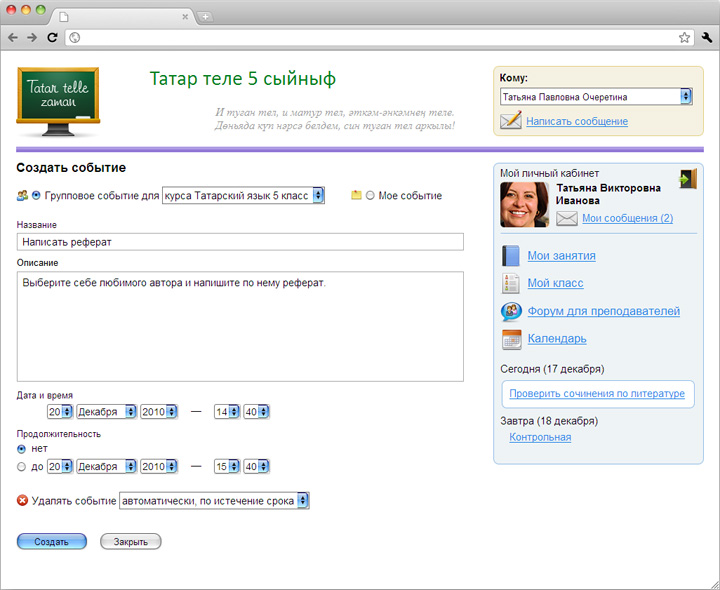The width and height of the screenshot is (720, 590).
Task: Click the calendar icon in the sidebar
Action: coord(512,339)
